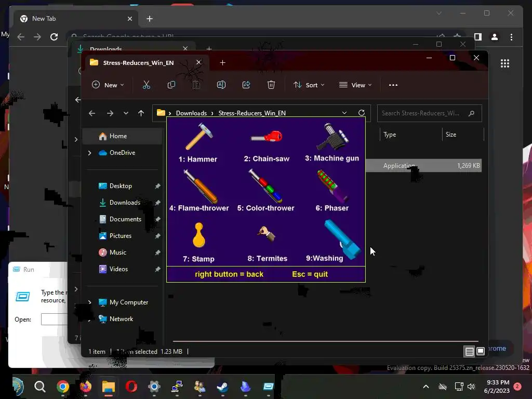Open the clock showing 9:33 PM
532x399 pixels.
click(497, 387)
